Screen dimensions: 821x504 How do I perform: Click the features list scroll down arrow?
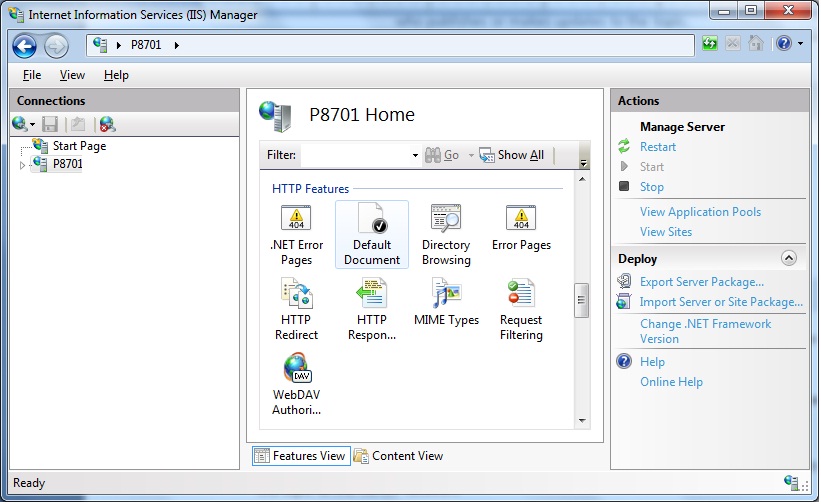[x=582, y=421]
